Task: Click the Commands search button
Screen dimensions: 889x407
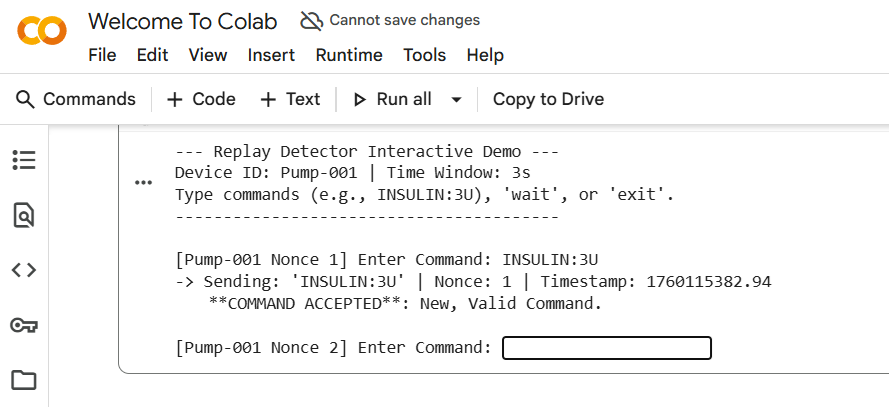Action: pos(76,99)
